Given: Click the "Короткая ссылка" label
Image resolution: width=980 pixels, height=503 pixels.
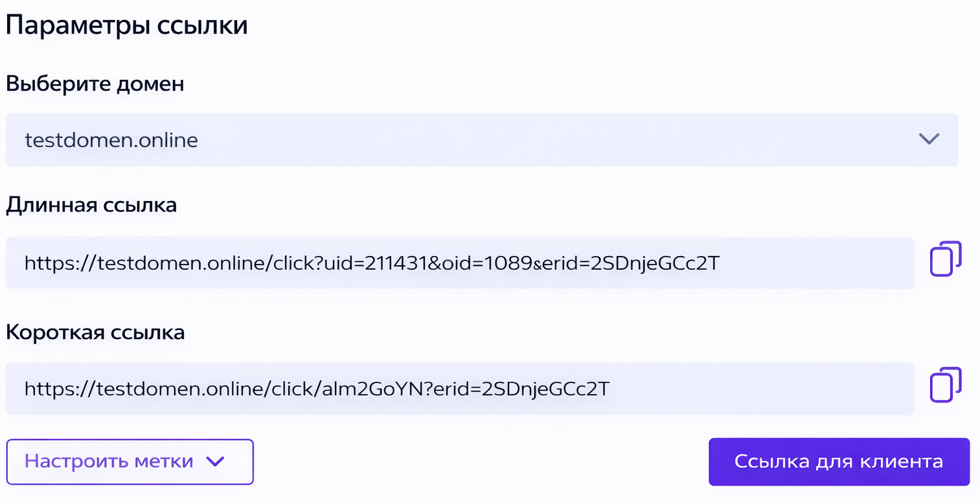Looking at the screenshot, I should coord(95,332).
